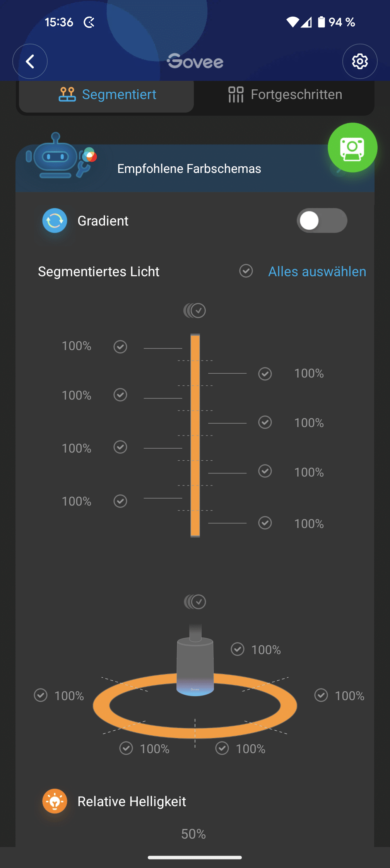
Task: Toggle the Gradient switch on
Action: pyautogui.click(x=322, y=221)
